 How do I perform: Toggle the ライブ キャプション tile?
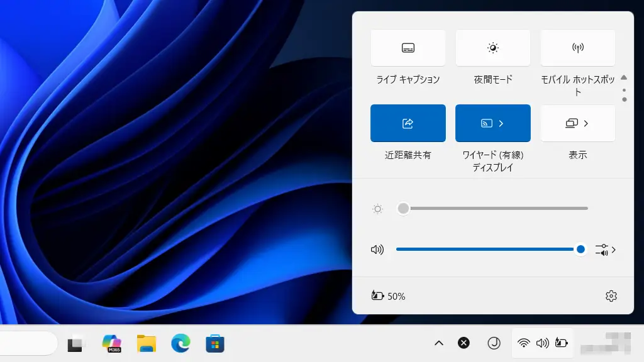408,48
